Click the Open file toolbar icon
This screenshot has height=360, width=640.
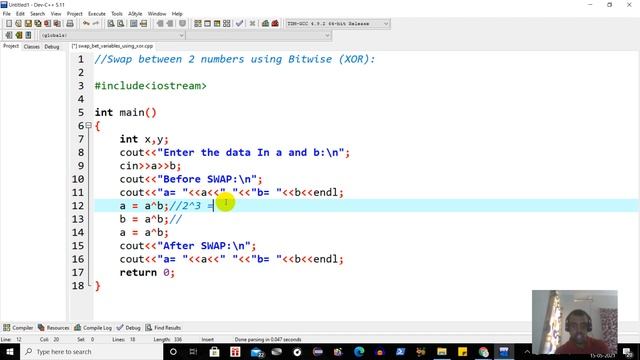pos(18,24)
